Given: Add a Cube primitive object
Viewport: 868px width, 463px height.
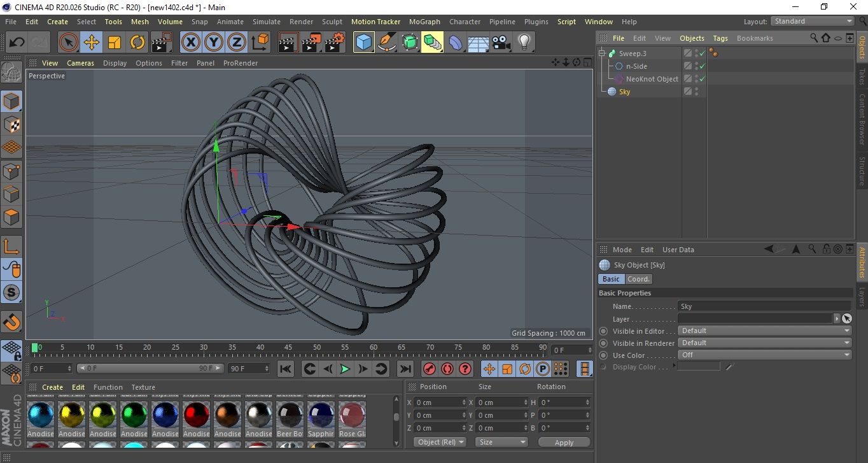Looking at the screenshot, I should coord(363,43).
